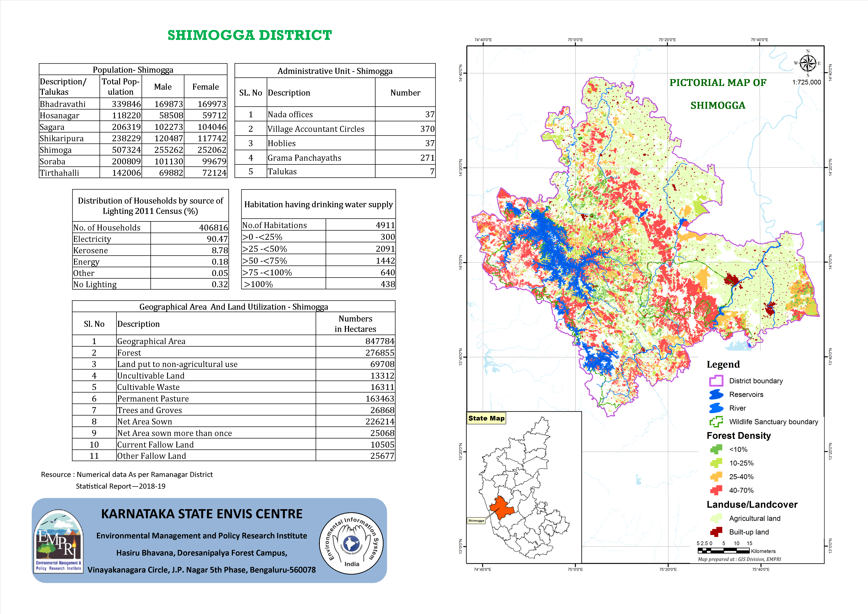Click the Wildlife Sanctuary boundary legend symbol

coord(716,422)
